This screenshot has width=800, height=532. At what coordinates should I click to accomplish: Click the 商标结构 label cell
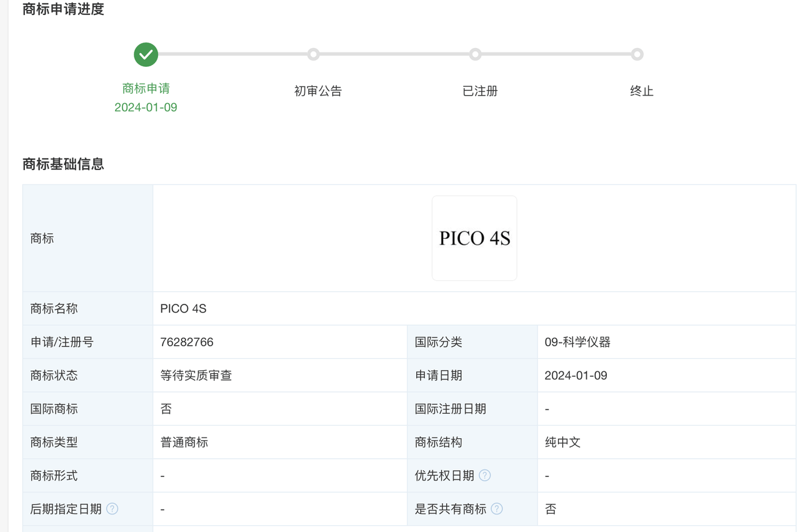tap(472, 443)
